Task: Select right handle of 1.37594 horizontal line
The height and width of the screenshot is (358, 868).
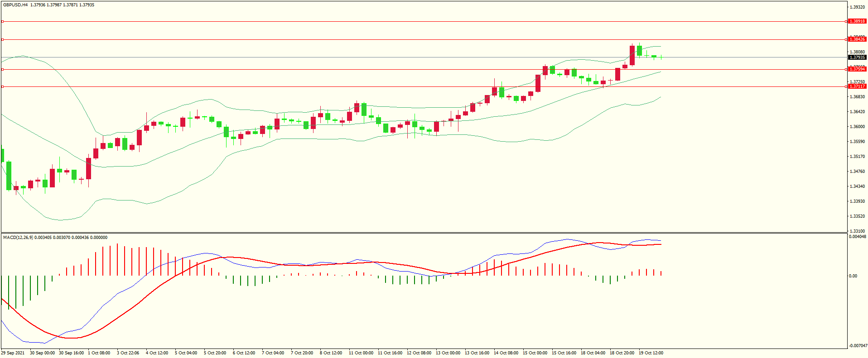Action: point(846,69)
